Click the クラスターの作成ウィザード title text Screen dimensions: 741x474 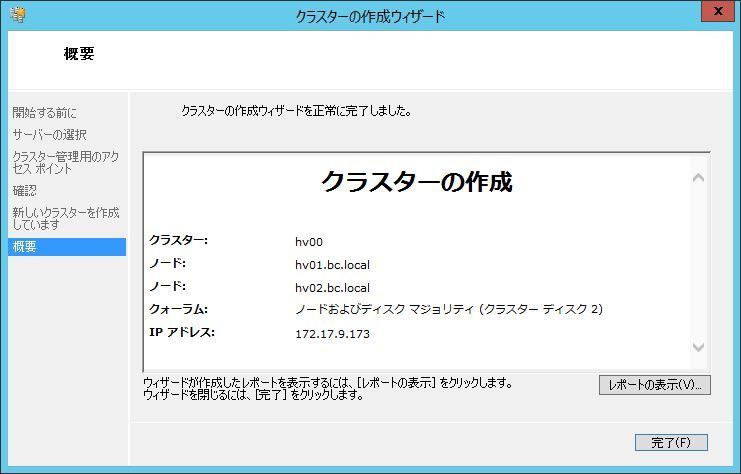pyautogui.click(x=370, y=17)
